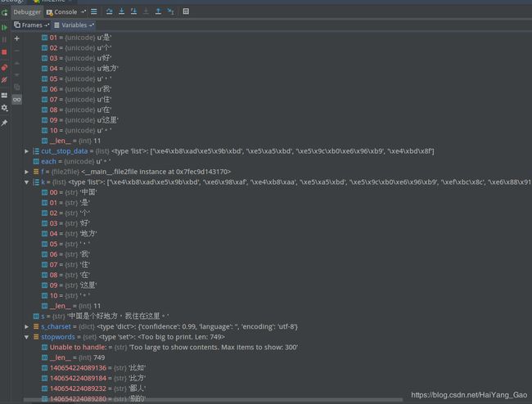Select k item 02 str row

65,213
